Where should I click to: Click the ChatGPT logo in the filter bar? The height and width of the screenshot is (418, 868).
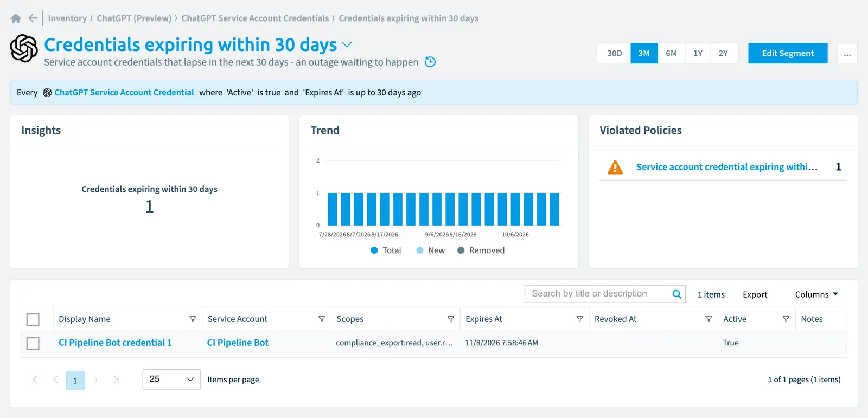click(47, 93)
